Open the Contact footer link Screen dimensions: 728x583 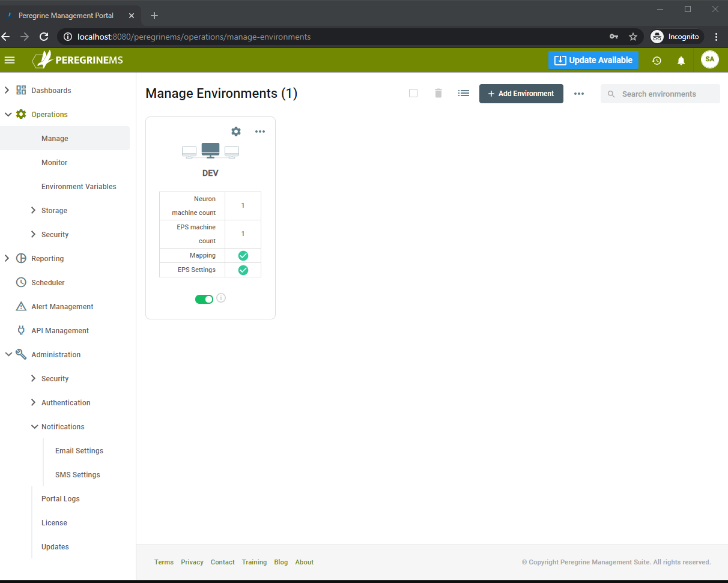[x=223, y=562]
